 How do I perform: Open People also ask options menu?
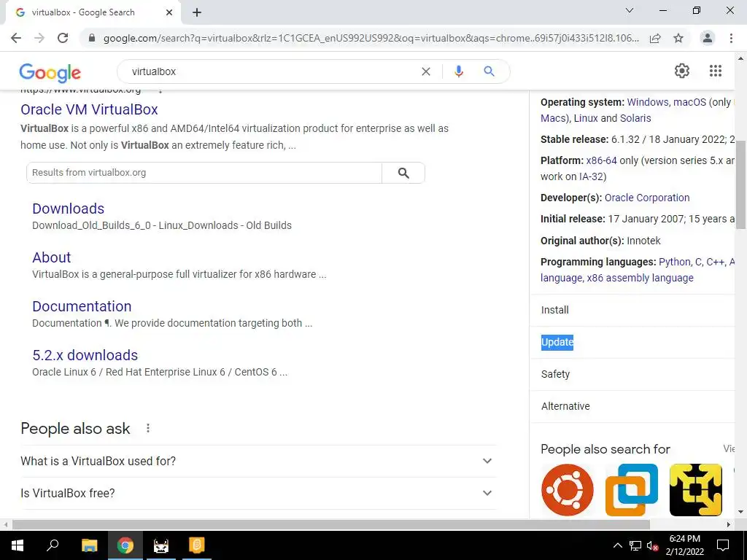click(x=147, y=429)
